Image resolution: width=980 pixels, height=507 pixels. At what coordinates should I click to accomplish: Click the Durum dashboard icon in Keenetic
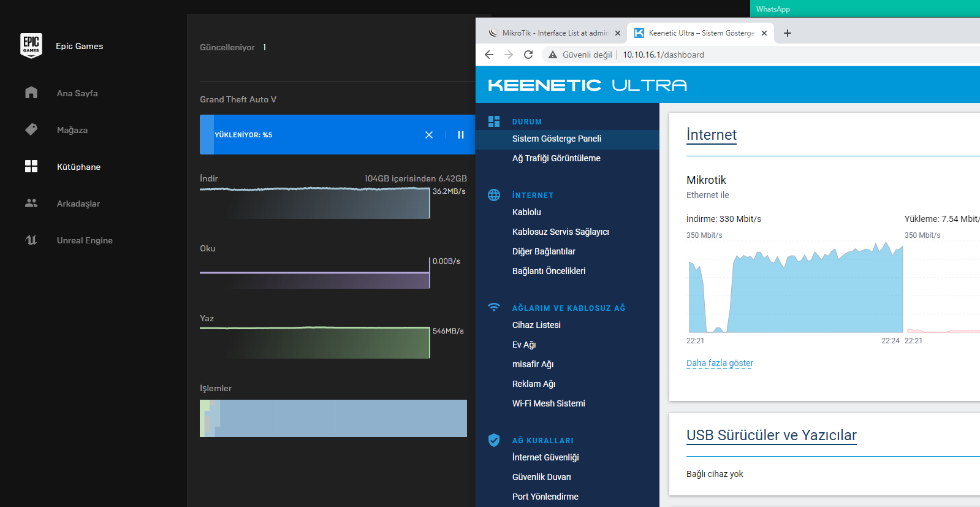(494, 121)
